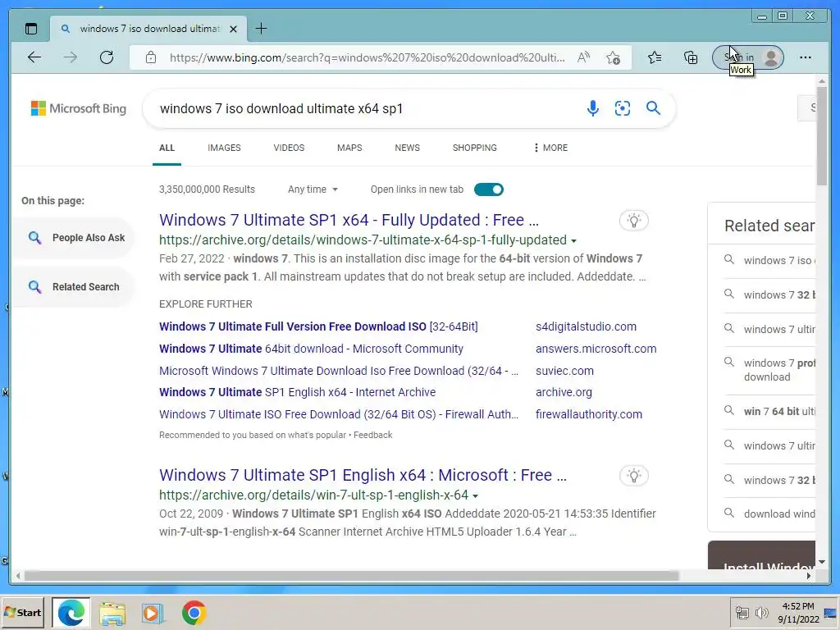Switch to the VIDEOS tab
The image size is (840, 630).
pyautogui.click(x=289, y=148)
